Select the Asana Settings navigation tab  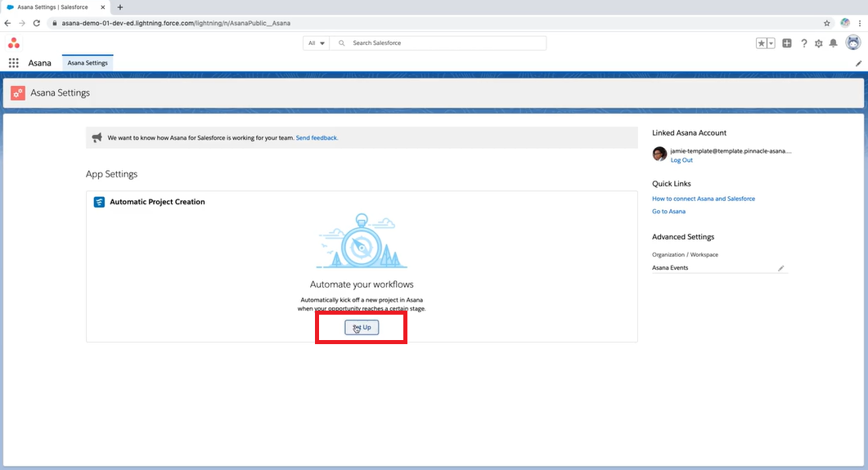pos(88,63)
